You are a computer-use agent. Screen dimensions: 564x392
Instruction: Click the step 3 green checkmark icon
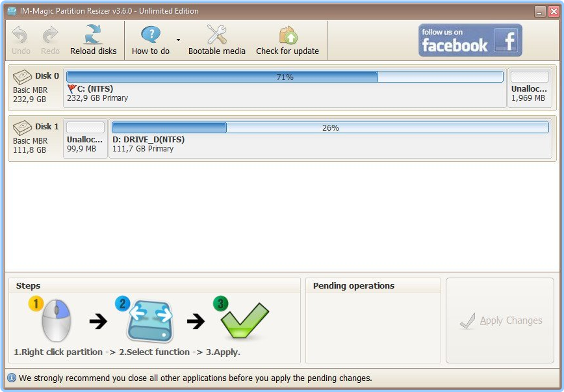pos(244,320)
